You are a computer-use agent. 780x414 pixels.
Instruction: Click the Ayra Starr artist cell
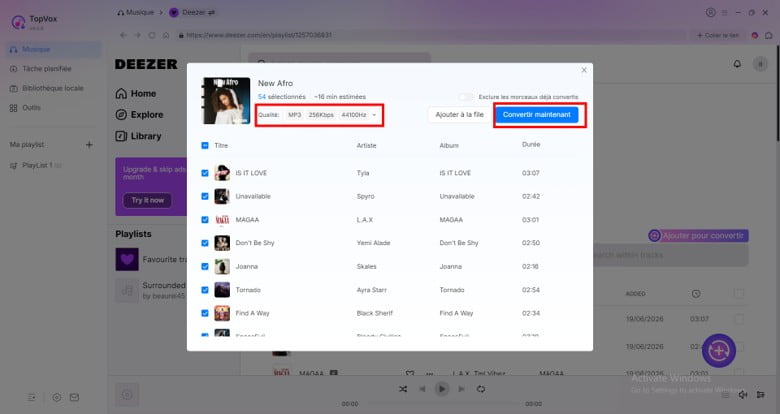tap(372, 290)
